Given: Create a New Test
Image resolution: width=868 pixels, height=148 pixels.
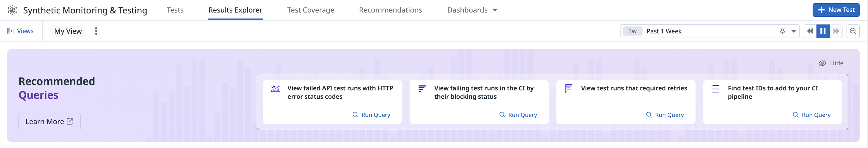Looking at the screenshot, I should click(836, 10).
